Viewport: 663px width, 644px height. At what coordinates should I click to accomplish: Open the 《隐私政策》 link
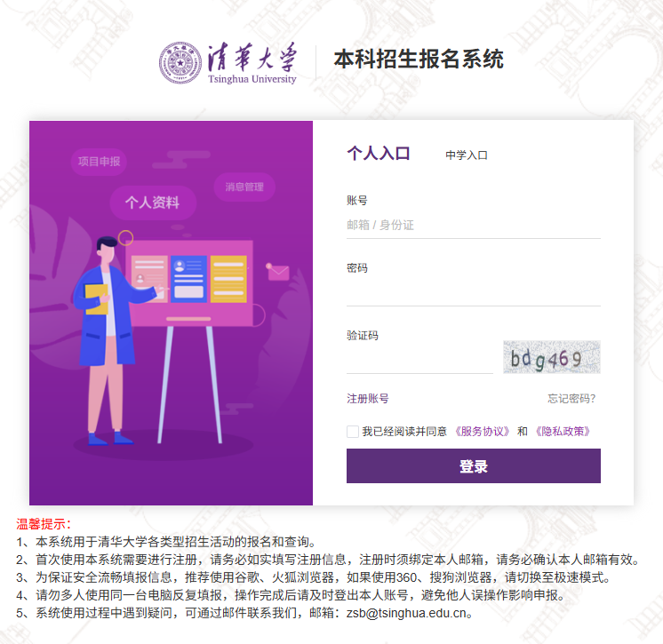(x=563, y=432)
